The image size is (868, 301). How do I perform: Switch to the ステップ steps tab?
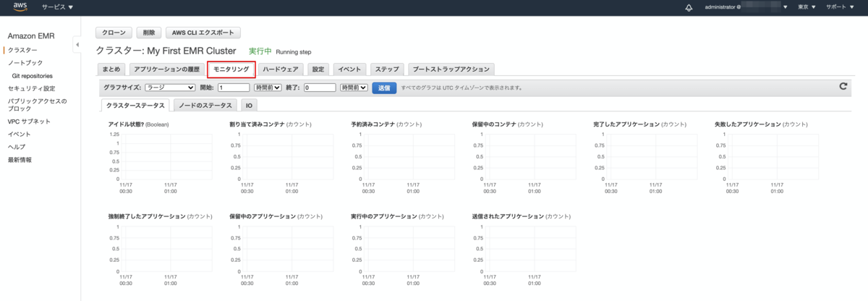(387, 69)
